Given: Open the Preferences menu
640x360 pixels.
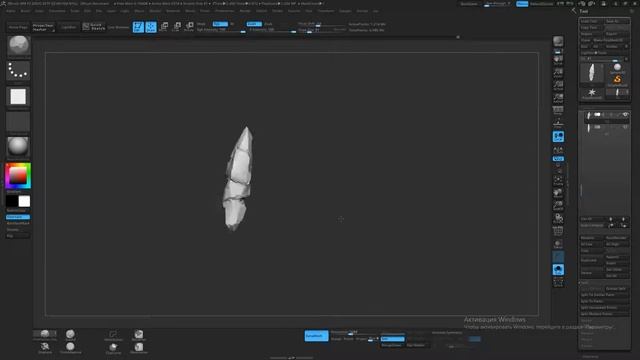Looking at the screenshot, I should tap(225, 11).
